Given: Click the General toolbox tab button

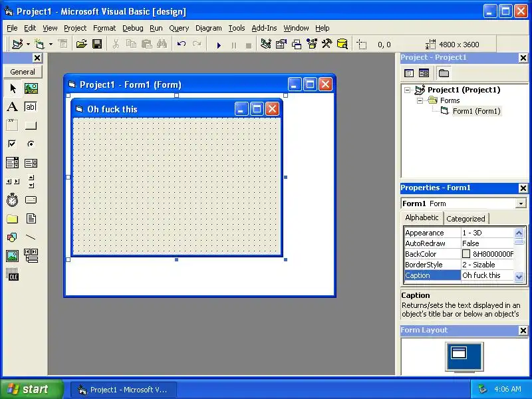Looking at the screenshot, I should 23,72.
